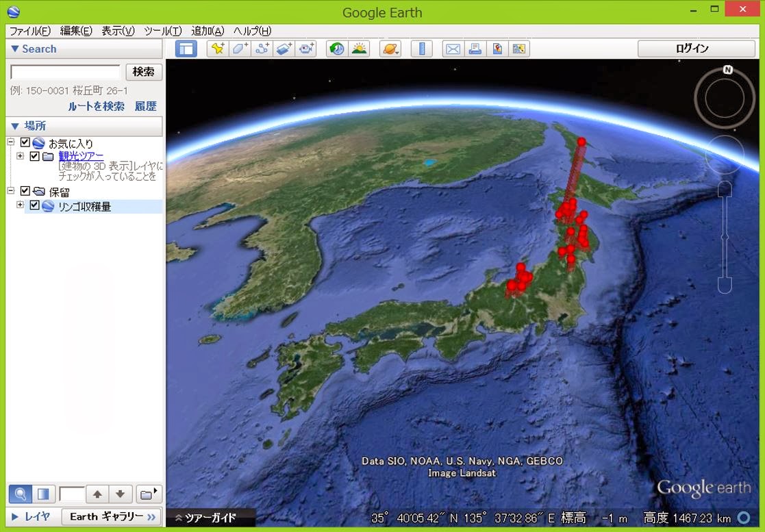Select お気に入り label in the tree
The height and width of the screenshot is (532, 765).
pyautogui.click(x=71, y=143)
